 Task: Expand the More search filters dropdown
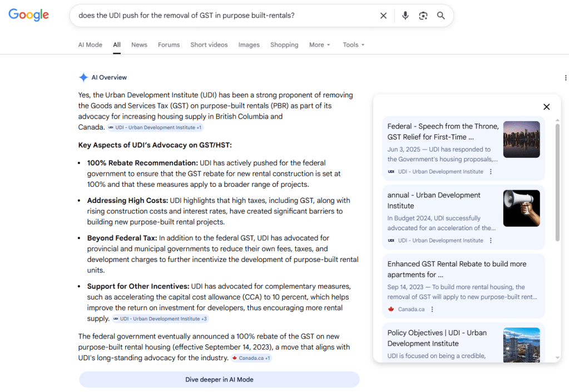click(x=320, y=45)
